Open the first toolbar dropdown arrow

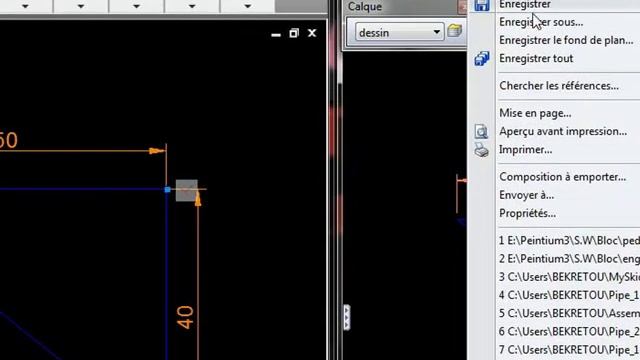[25, 6]
